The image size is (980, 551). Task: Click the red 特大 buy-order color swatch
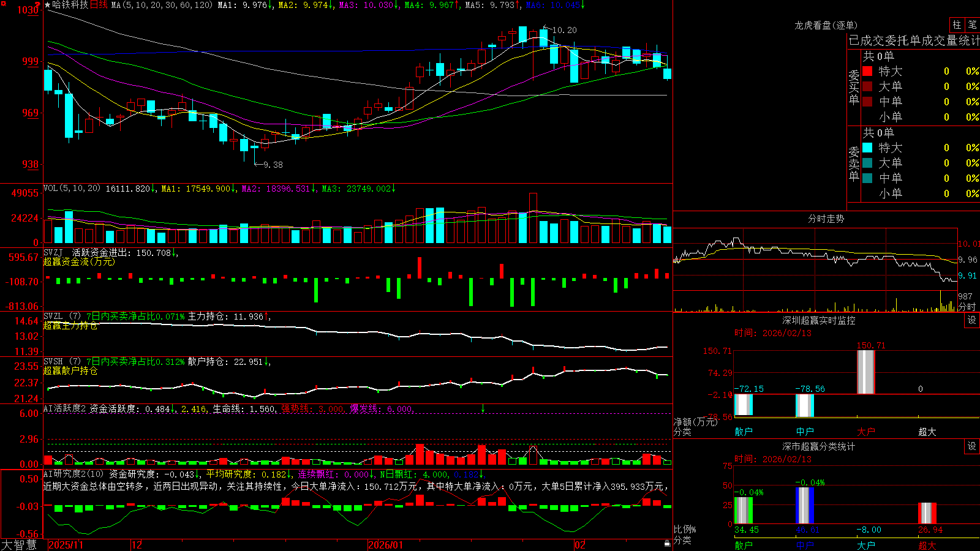point(867,71)
